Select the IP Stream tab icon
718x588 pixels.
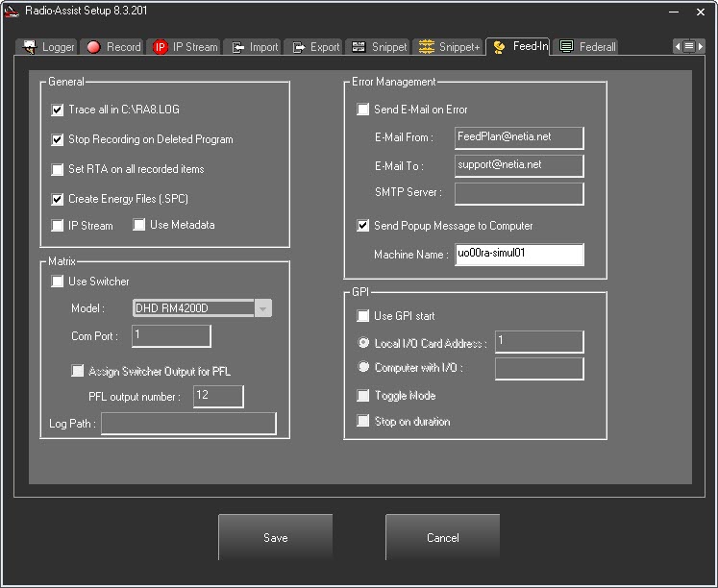tap(161, 46)
